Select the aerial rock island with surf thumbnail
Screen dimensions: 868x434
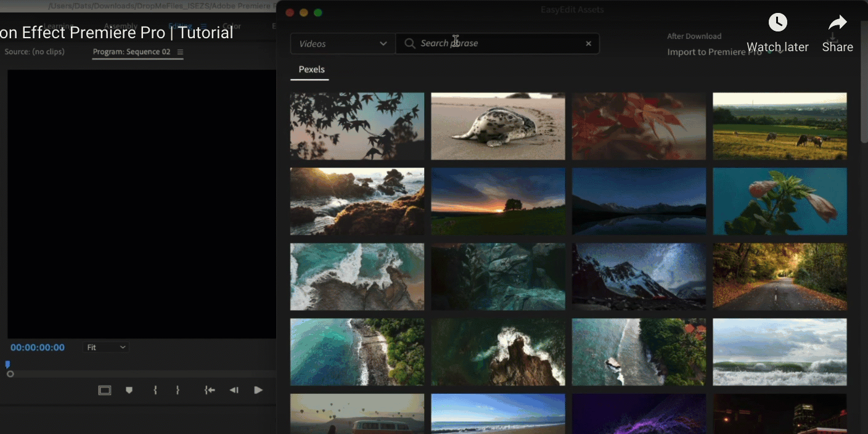click(x=498, y=352)
